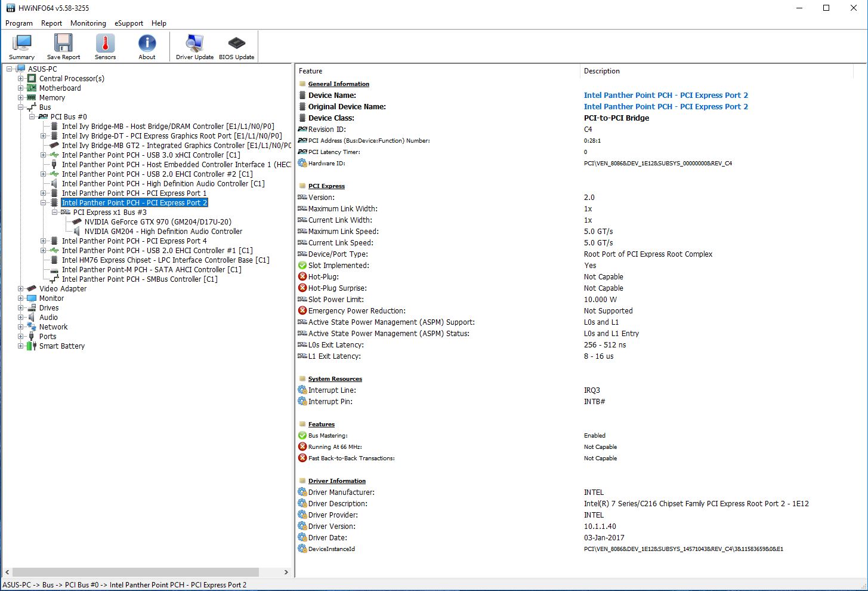
Task: Expand the Video Adapter node
Action: [21, 288]
